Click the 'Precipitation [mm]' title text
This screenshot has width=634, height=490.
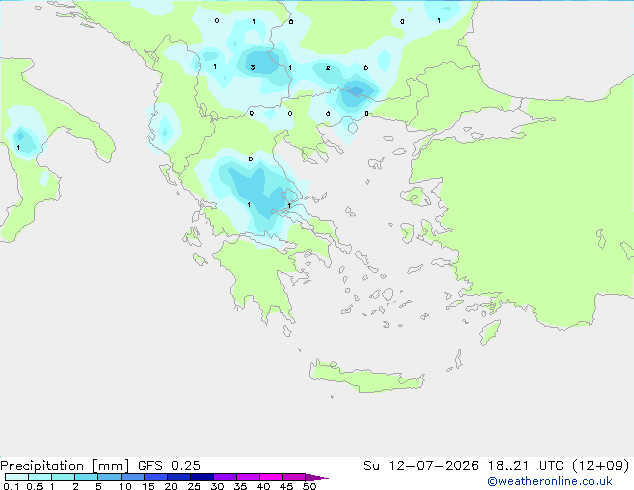[x=65, y=466]
